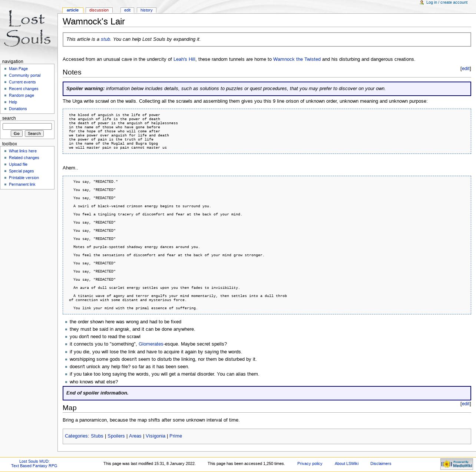Open the Categories link
Viewport: 476px width, 472px height.
coord(76,436)
